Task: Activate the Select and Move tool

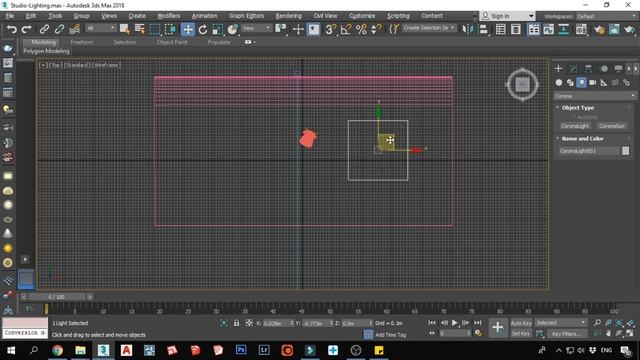Action: 187,29
